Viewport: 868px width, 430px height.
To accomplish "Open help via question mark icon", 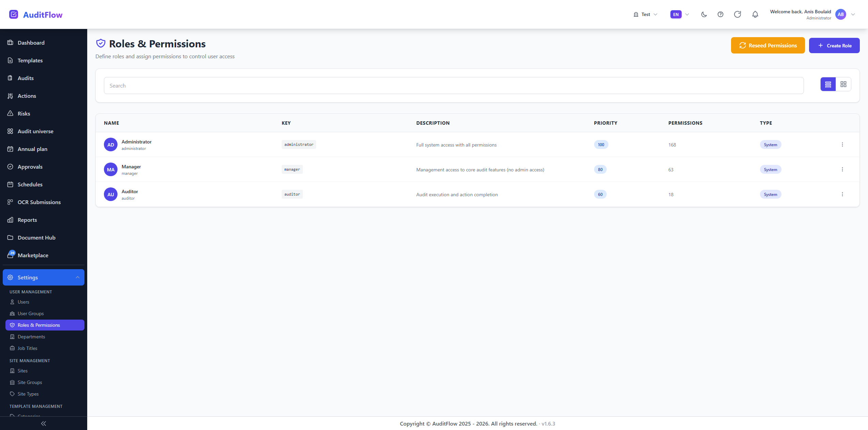I will point(720,14).
